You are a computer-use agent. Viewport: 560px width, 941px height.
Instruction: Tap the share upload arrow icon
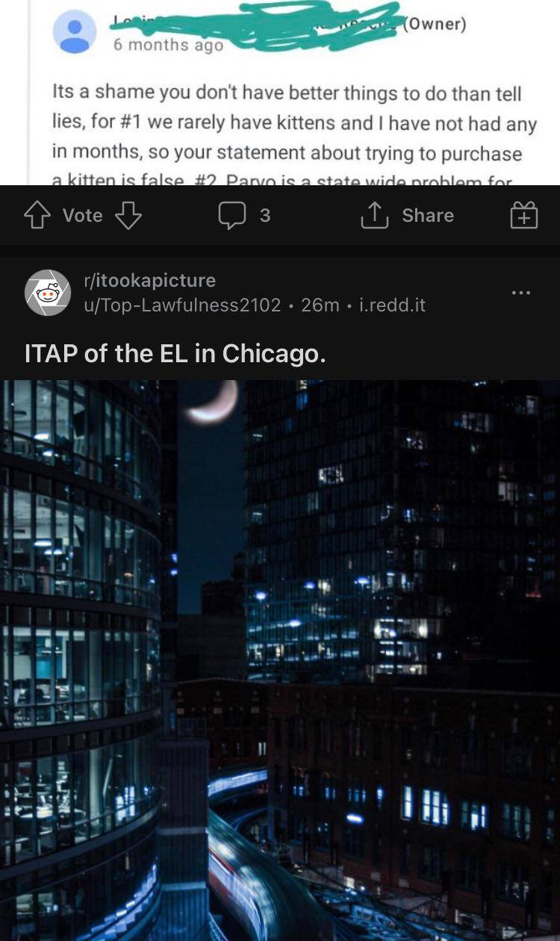click(373, 216)
